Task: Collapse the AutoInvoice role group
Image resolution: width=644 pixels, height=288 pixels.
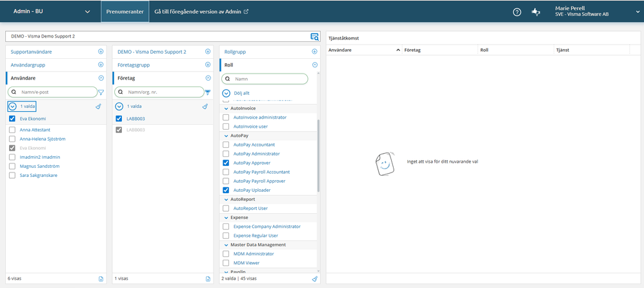Action: pos(226,108)
